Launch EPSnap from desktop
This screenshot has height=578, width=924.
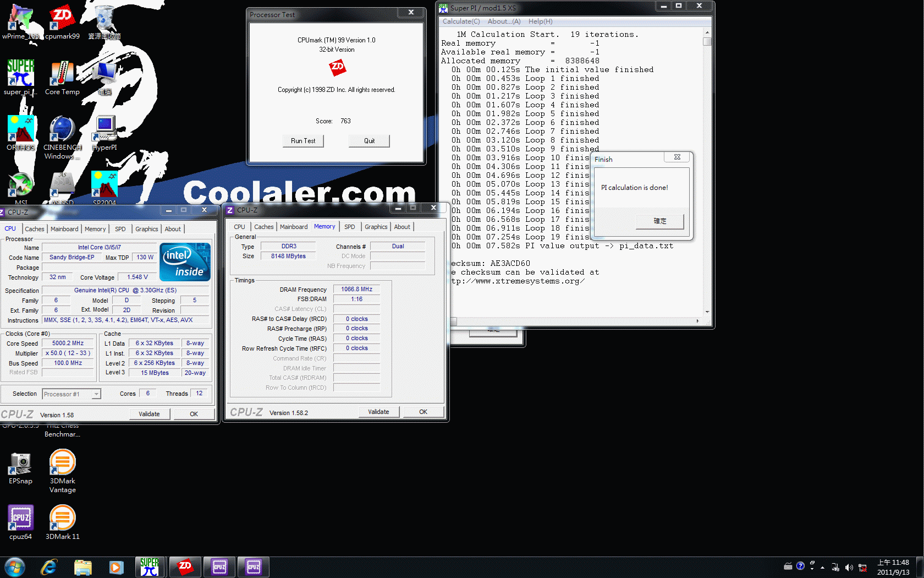(20, 467)
